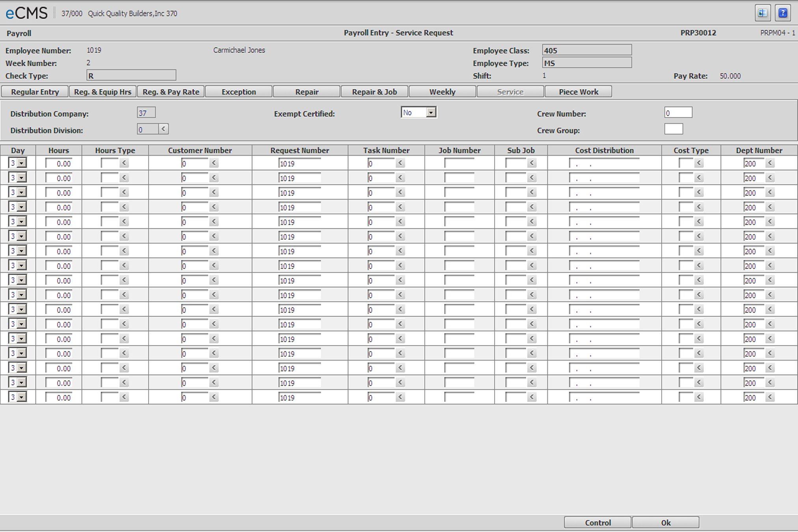This screenshot has height=532, width=798.
Task: Click the Employee Type field
Action: [x=587, y=63]
